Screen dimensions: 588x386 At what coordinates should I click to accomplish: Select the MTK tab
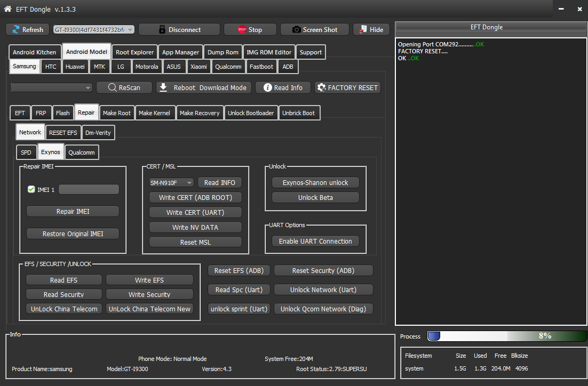coord(99,67)
